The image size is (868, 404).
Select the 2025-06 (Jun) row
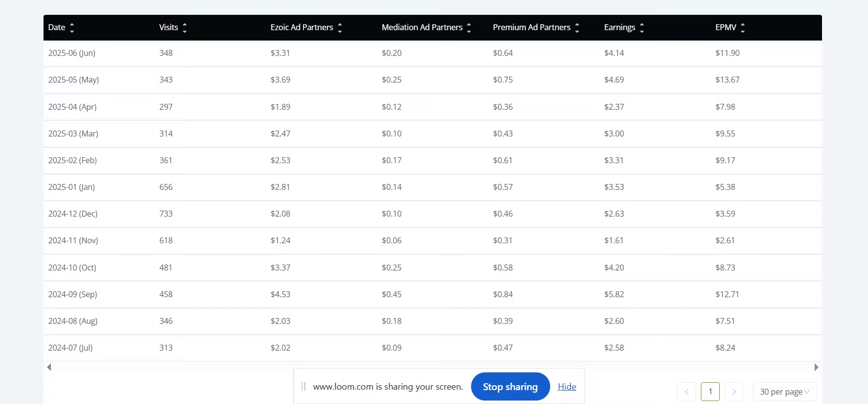433,53
